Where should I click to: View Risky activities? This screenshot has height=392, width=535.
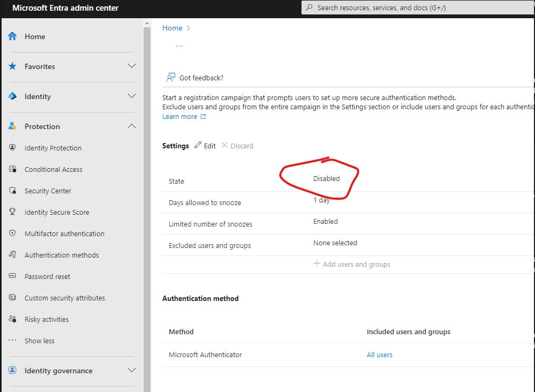click(47, 319)
